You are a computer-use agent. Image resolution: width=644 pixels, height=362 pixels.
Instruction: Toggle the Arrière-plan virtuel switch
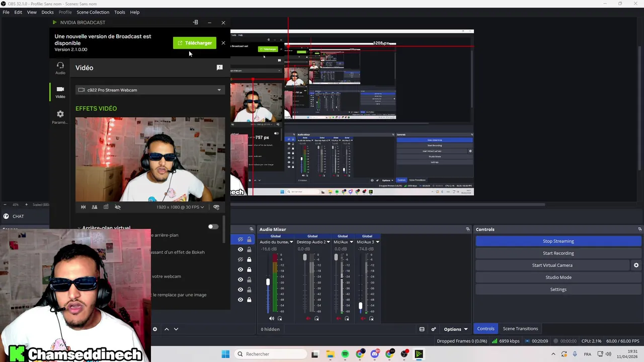coord(213,227)
